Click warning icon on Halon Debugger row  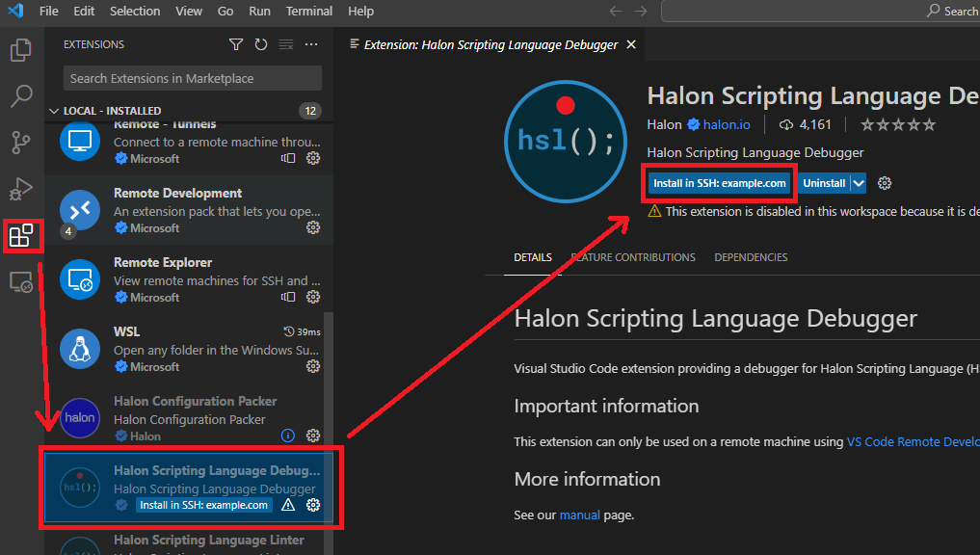[x=287, y=505]
